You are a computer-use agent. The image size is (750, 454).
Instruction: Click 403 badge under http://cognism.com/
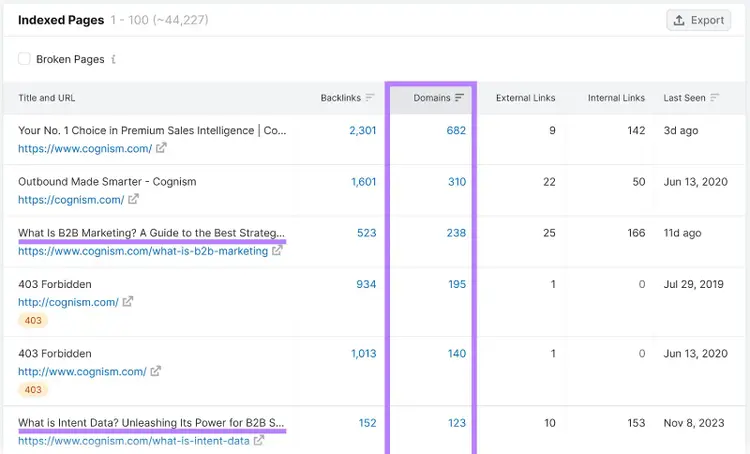point(33,321)
